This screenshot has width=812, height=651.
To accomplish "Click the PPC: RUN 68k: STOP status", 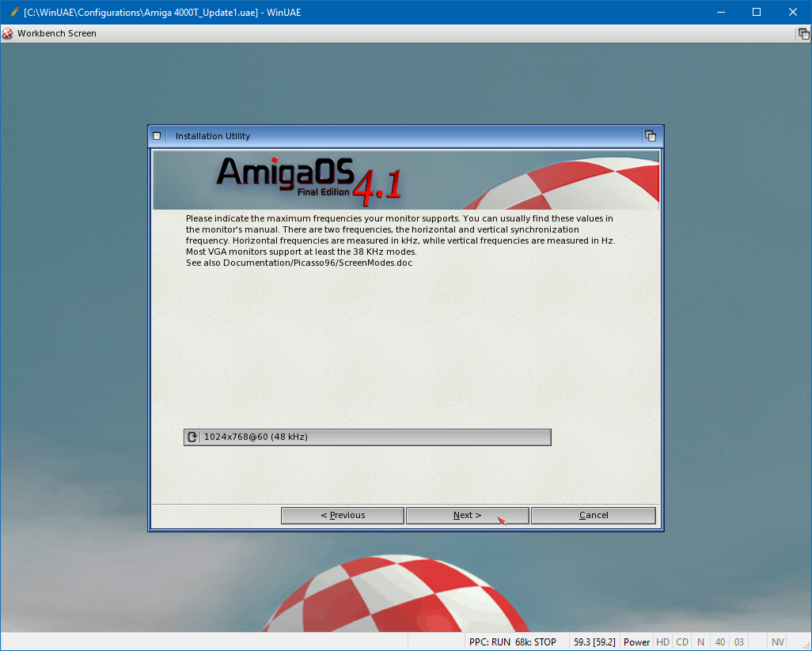I will point(513,642).
